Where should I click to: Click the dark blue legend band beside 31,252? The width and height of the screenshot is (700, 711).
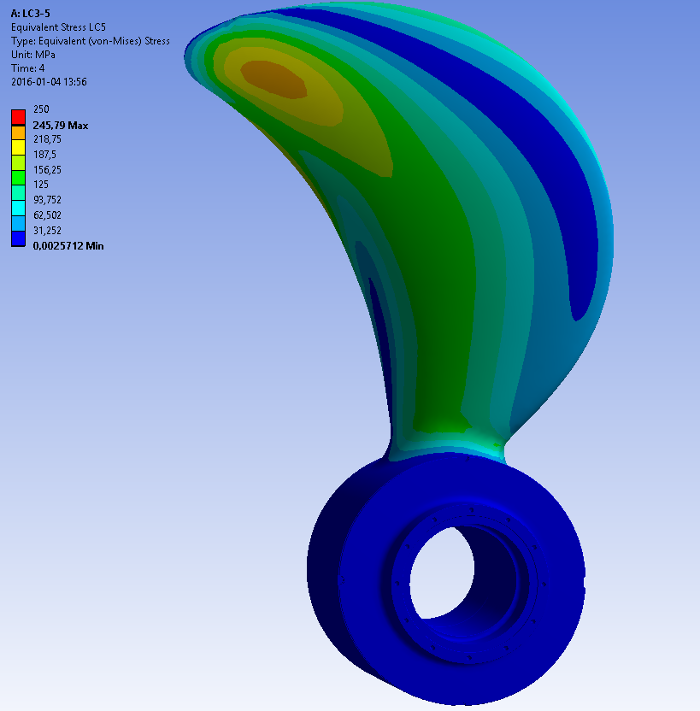pyautogui.click(x=18, y=239)
